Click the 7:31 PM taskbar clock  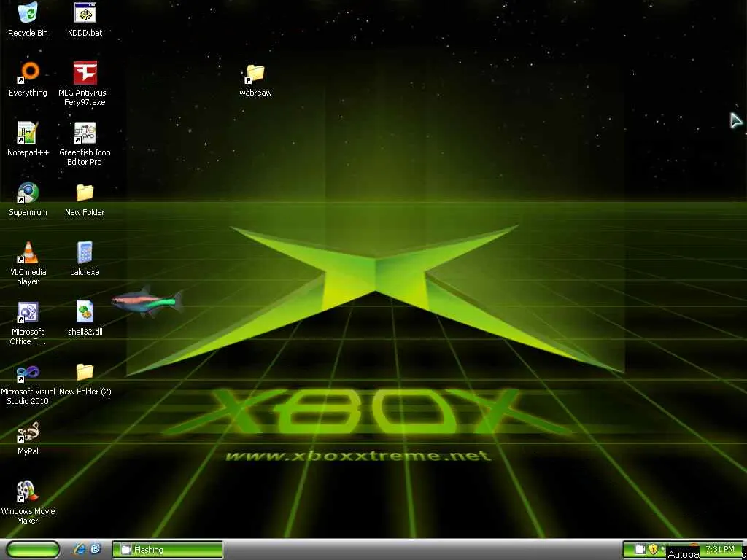coord(720,549)
